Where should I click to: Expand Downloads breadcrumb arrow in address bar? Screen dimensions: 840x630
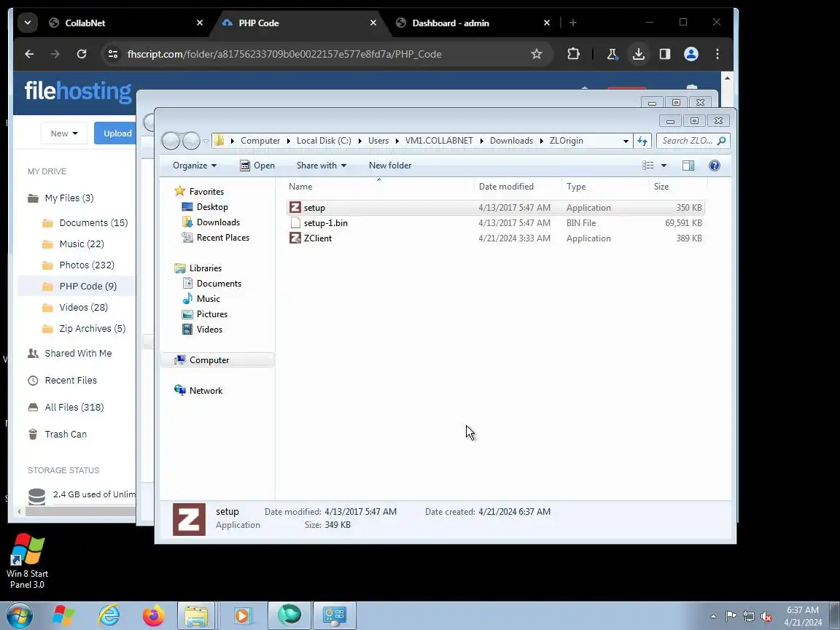point(541,141)
